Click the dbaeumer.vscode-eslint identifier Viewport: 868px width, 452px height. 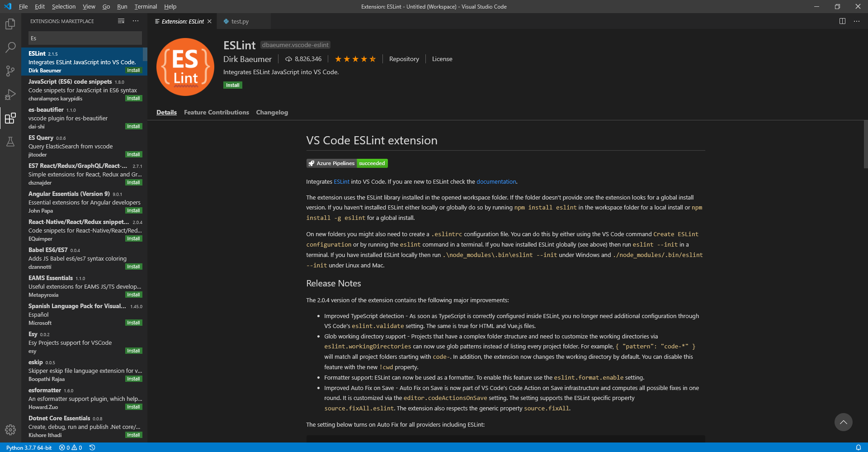(x=296, y=45)
